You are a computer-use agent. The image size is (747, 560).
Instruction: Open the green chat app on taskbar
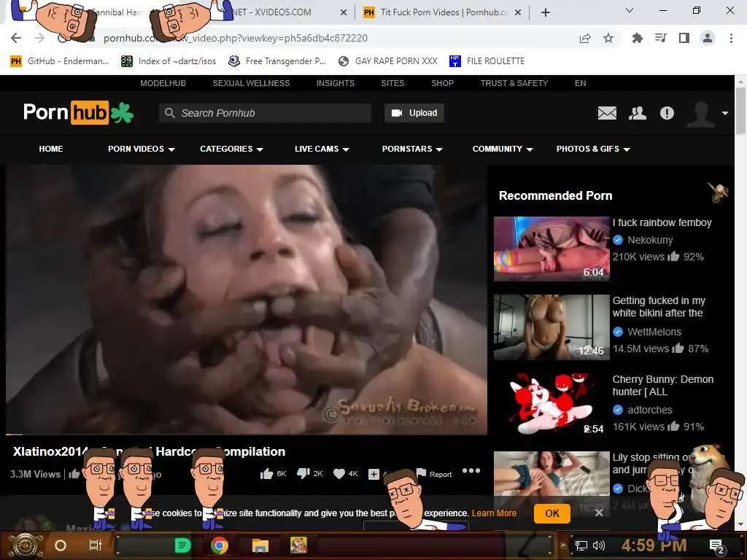point(182,545)
